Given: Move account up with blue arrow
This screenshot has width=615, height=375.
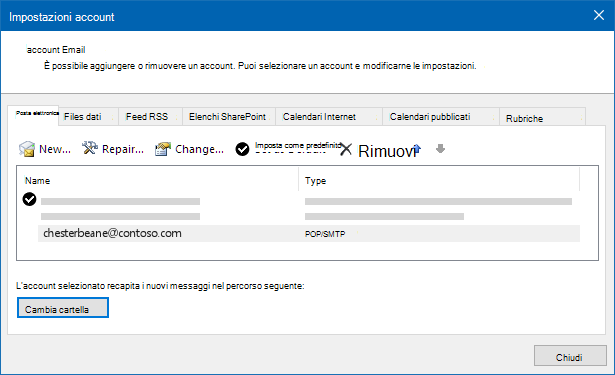Looking at the screenshot, I should [x=417, y=149].
